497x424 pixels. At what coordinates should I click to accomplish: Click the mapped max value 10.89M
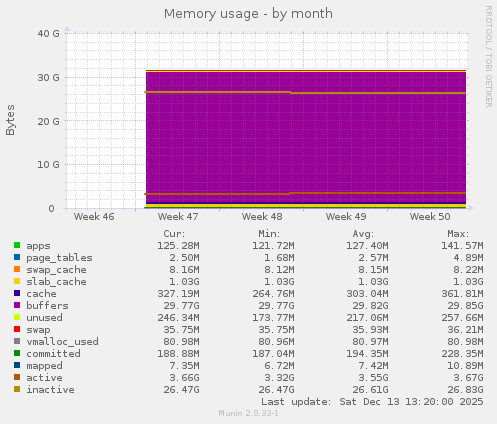click(465, 366)
